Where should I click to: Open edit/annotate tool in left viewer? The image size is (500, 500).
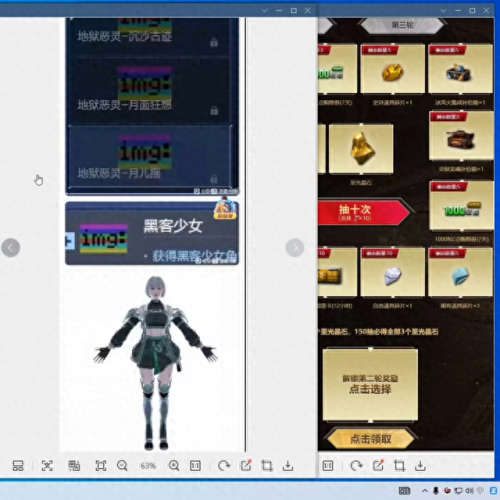(x=246, y=465)
